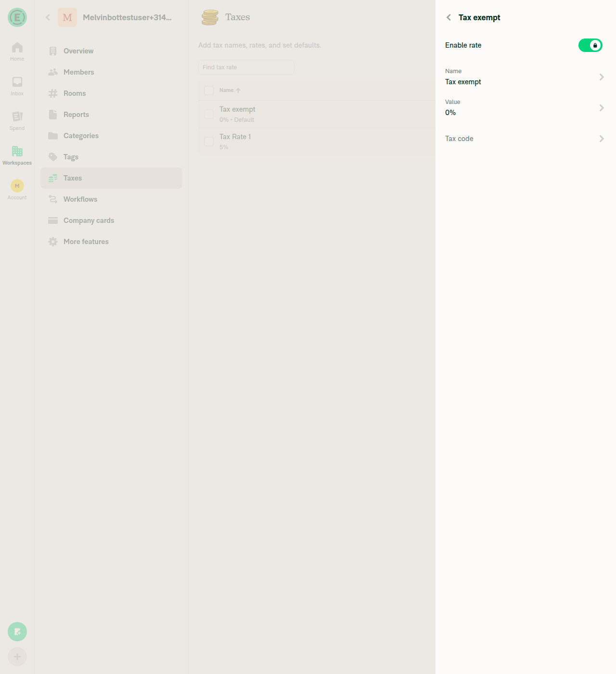This screenshot has height=674, width=616.
Task: Click the Melvinbottestuser+314... workspace name
Action: pos(127,17)
